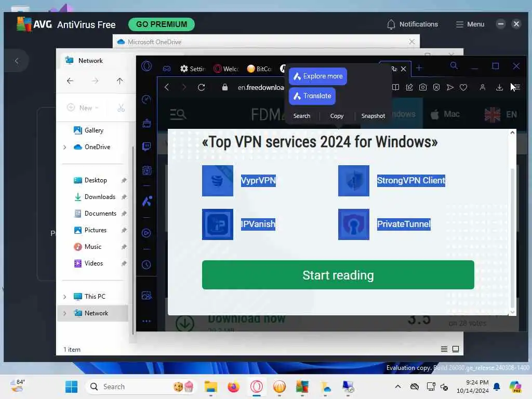The height and width of the screenshot is (399, 532).
Task: Open a new tab with the plus button
Action: click(x=419, y=68)
